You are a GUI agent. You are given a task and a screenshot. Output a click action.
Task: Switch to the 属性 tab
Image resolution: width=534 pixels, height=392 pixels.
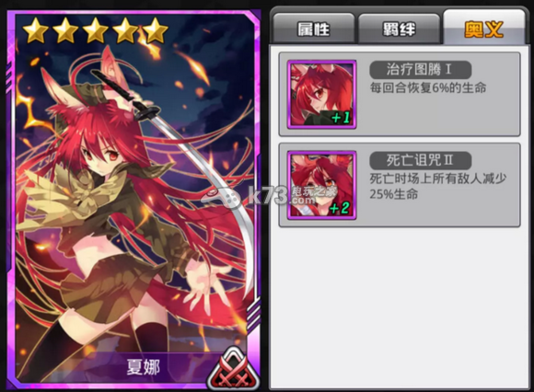314,29
